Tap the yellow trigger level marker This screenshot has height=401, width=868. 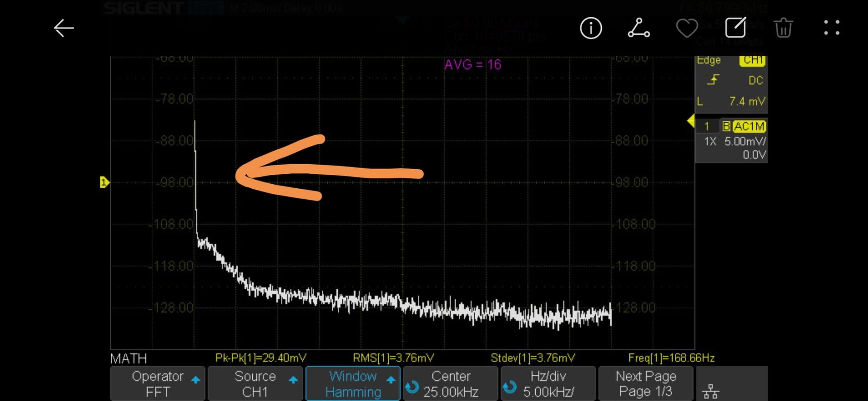click(691, 121)
